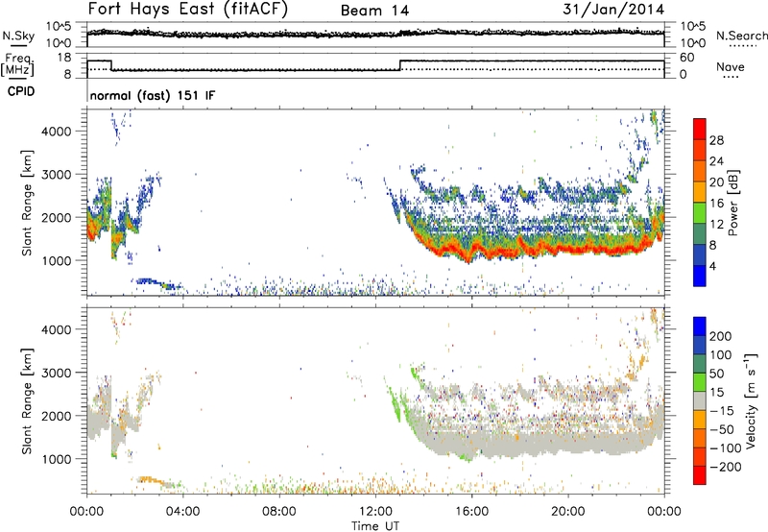Click the 08:00 time tick label
768x532 pixels.
point(279,512)
